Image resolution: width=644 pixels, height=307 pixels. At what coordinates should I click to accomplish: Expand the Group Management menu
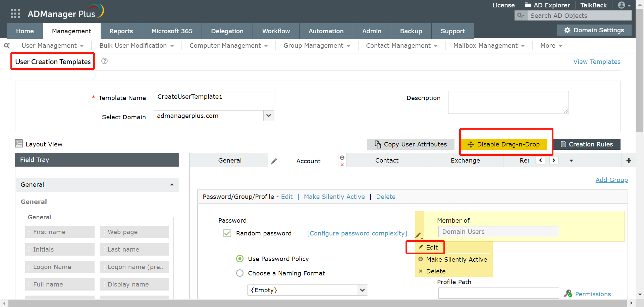[x=317, y=45]
